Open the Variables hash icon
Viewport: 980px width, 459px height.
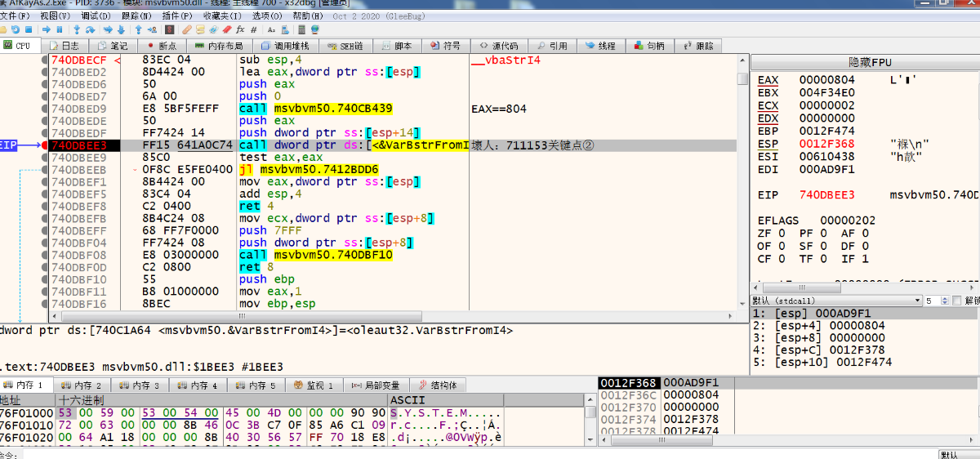coord(253,29)
